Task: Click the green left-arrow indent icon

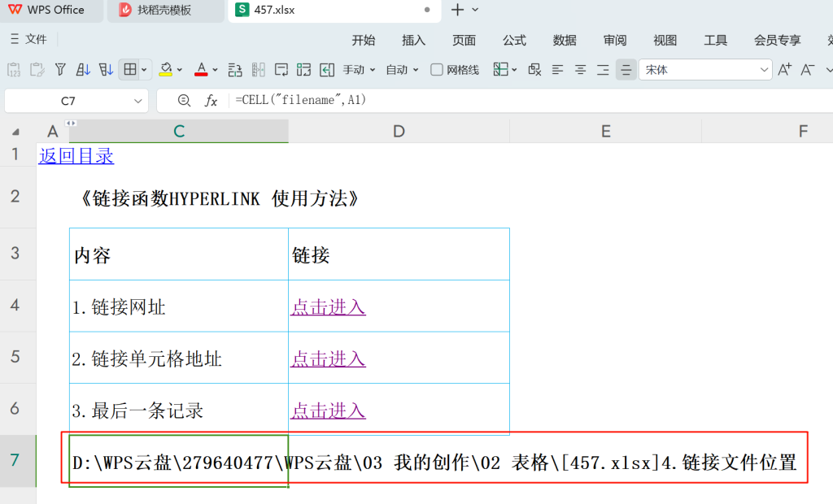Action: point(327,70)
